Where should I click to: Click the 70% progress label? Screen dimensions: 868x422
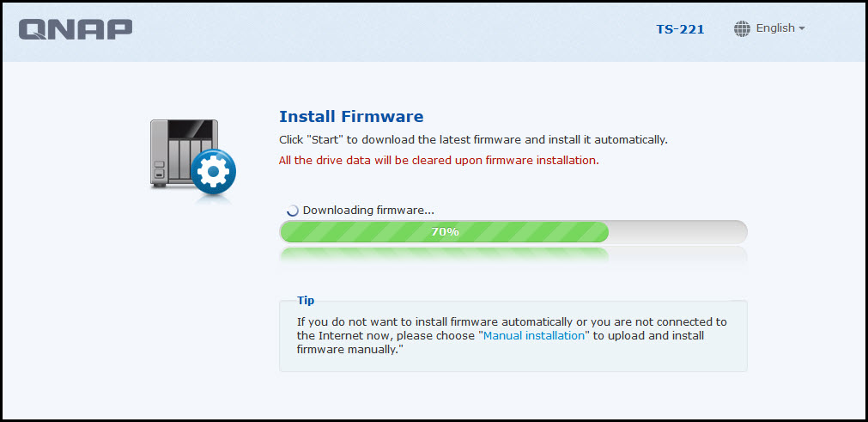[x=445, y=232]
